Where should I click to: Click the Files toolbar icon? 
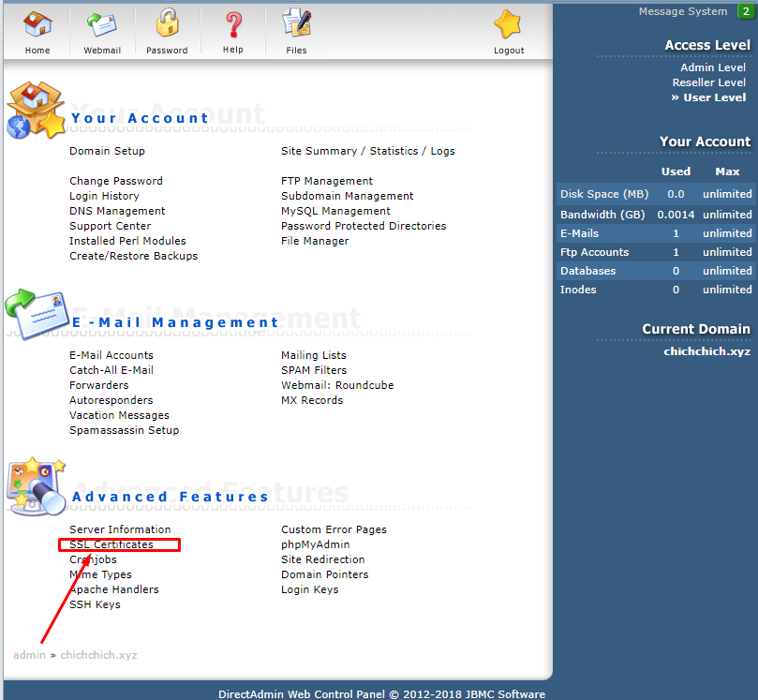[x=296, y=25]
